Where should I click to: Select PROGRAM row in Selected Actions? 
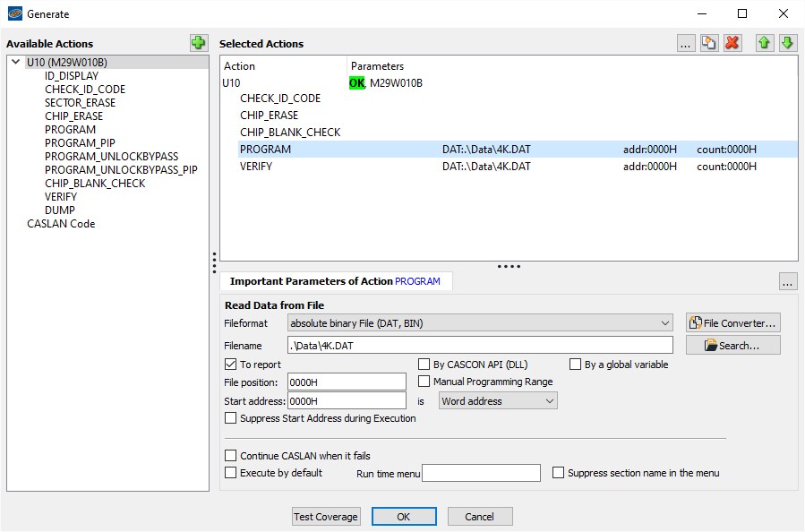pos(518,150)
